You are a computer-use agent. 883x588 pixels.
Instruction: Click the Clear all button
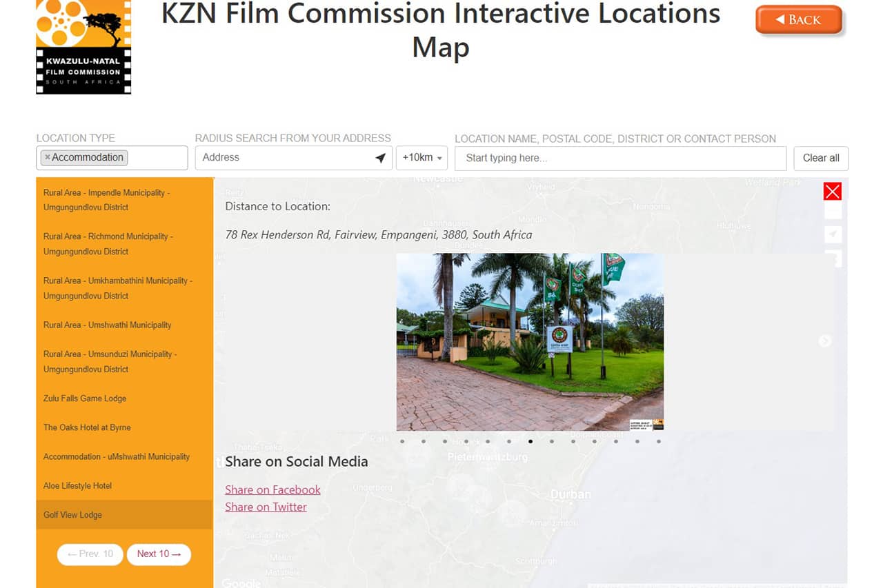click(x=821, y=158)
